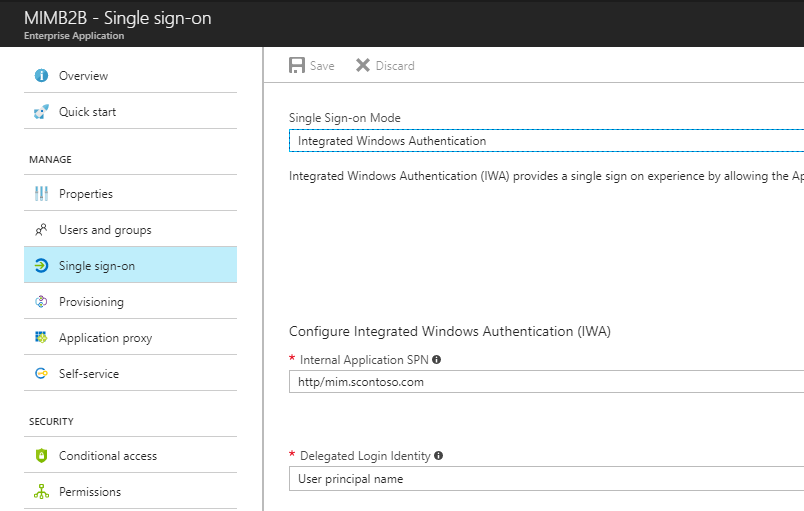Click the Users and groups people icon
Image resolution: width=804 pixels, height=511 pixels.
[41, 230]
